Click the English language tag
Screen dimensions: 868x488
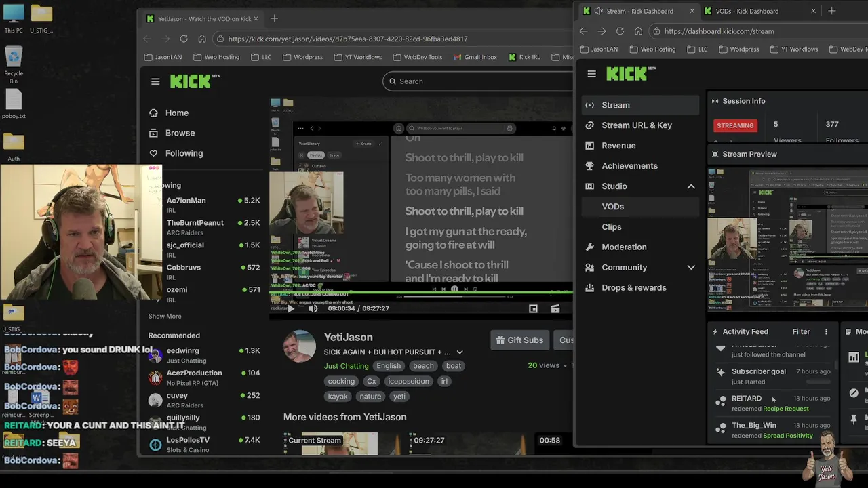[389, 366]
